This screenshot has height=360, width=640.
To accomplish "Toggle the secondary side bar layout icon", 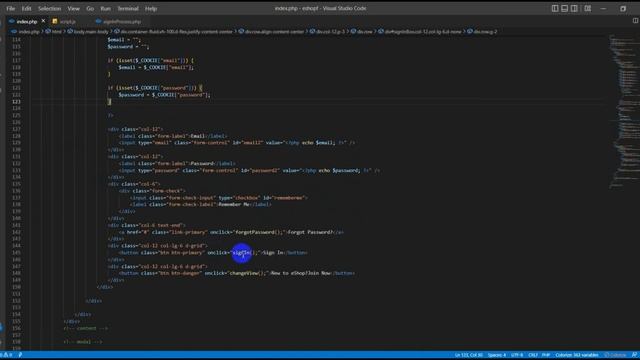I will 574,8.
